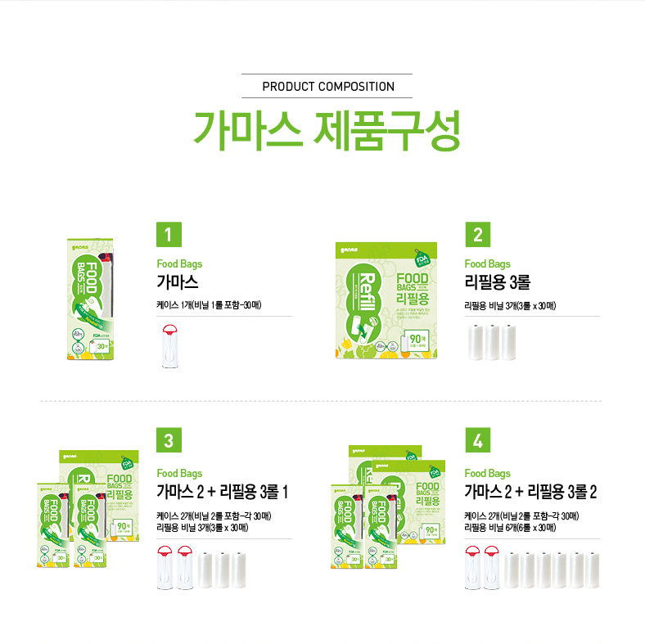Click the 가마스 제품구성 green heading
645x644 pixels.
327,131
